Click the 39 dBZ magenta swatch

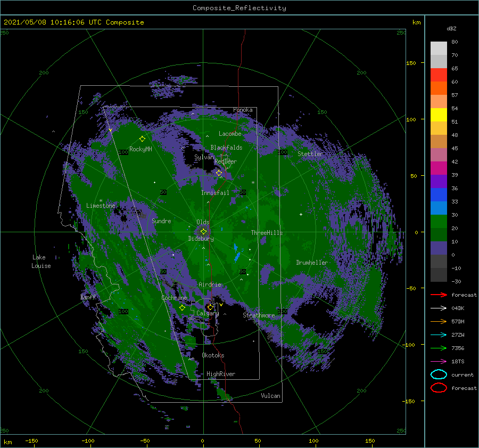coord(439,168)
